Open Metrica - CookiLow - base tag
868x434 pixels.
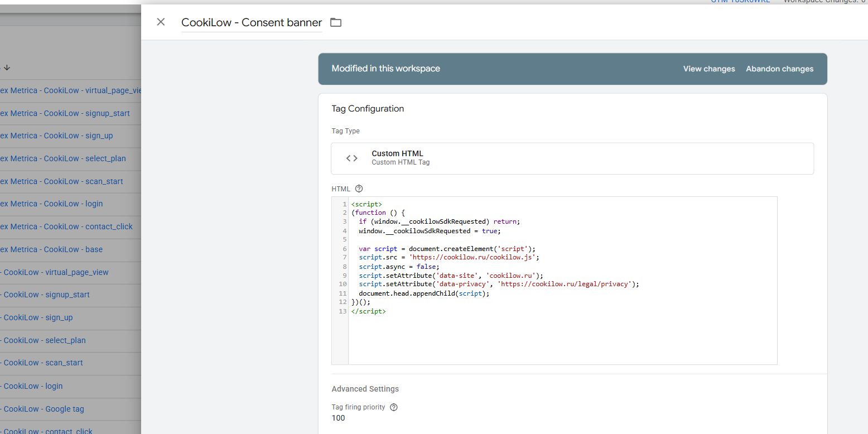pos(51,249)
